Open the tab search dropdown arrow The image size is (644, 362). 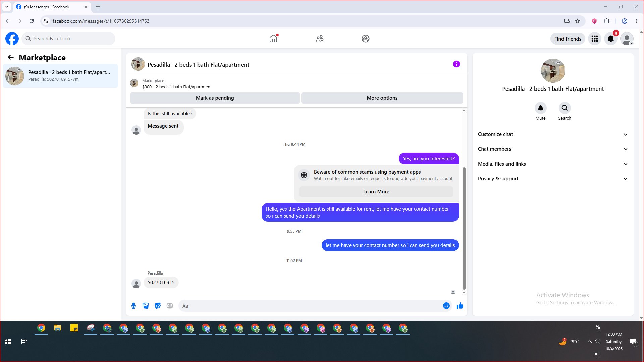click(x=7, y=7)
